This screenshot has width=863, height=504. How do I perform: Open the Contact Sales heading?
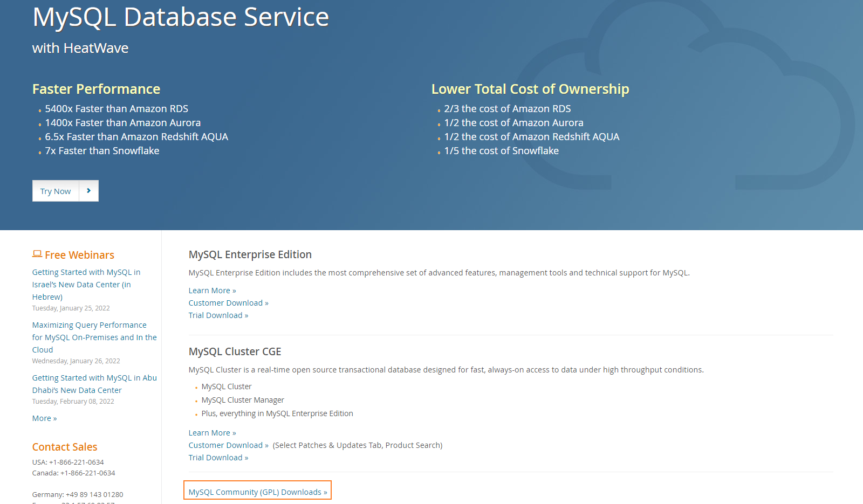[65, 447]
